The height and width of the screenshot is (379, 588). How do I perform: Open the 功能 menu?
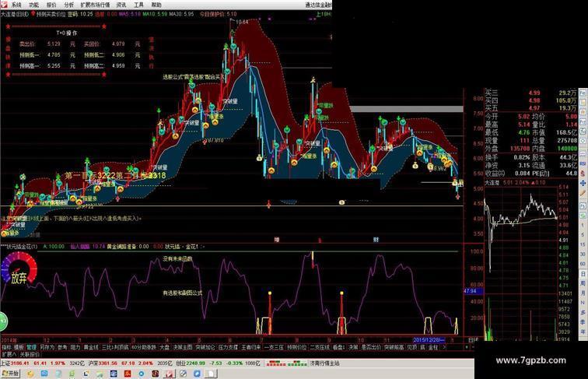coord(33,5)
